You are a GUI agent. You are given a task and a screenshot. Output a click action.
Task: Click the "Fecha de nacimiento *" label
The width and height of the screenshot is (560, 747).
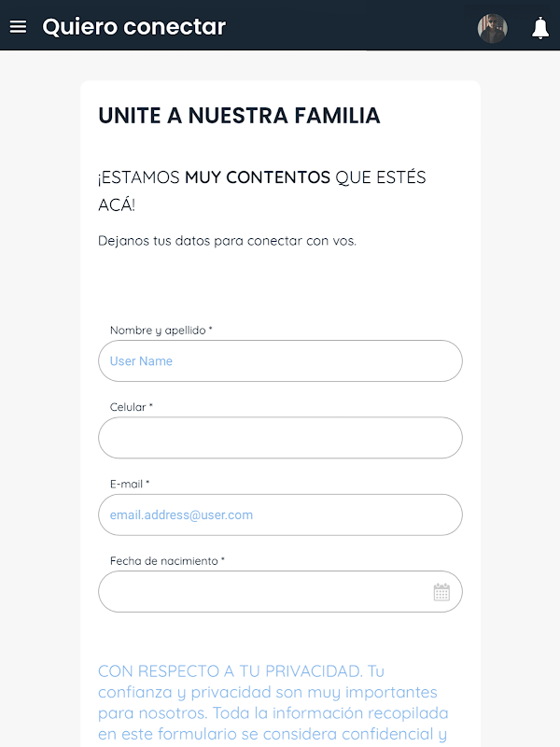pos(167,561)
